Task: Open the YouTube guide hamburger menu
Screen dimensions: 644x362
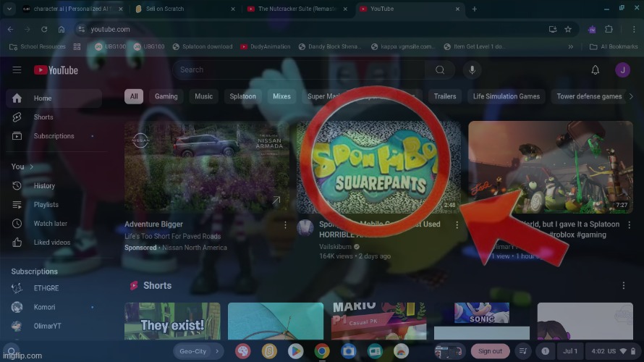Action: tap(17, 70)
